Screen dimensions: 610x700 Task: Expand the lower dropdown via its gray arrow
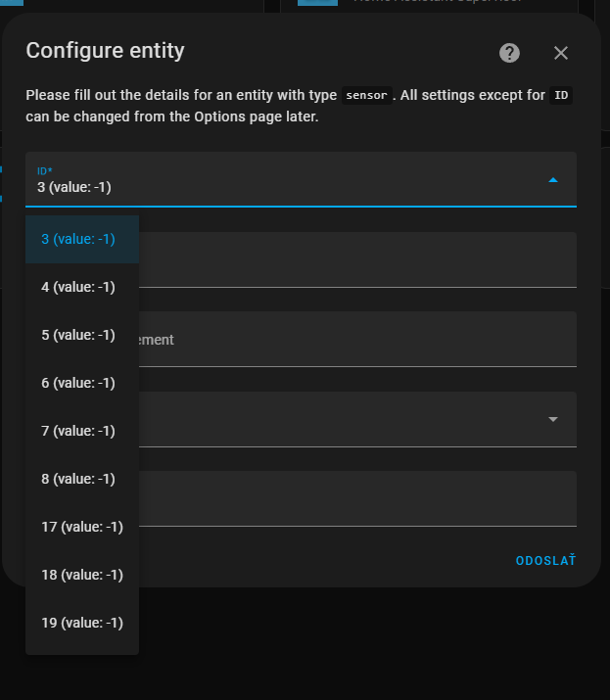[x=553, y=419]
